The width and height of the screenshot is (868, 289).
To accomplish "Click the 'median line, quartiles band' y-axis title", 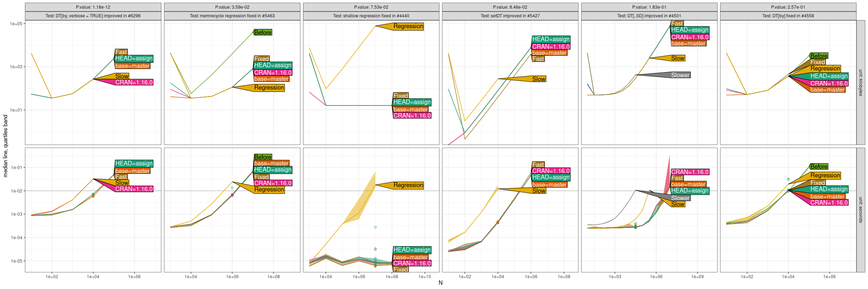I will point(5,146).
